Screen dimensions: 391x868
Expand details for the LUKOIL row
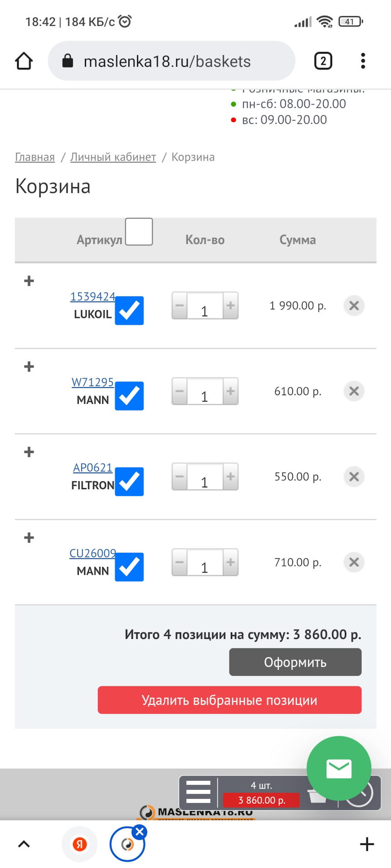pos(29,281)
